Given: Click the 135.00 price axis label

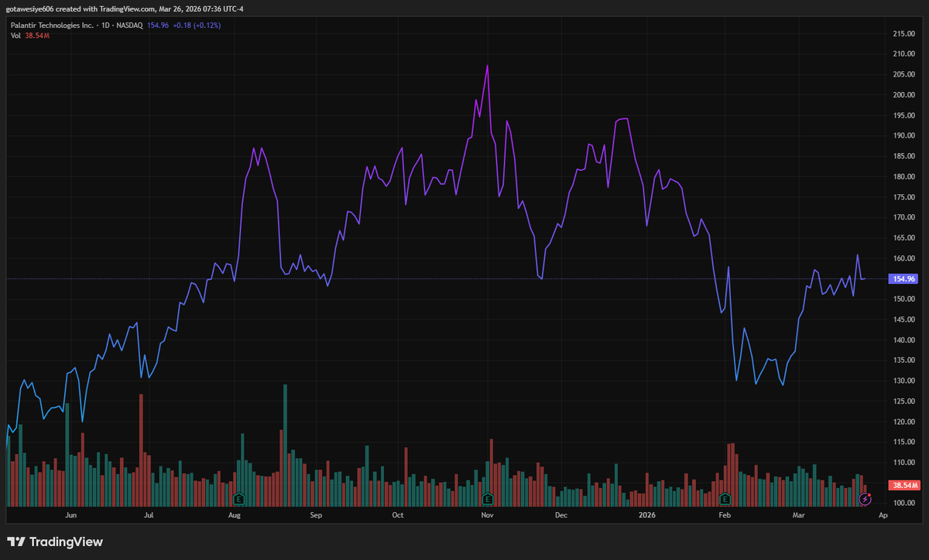Looking at the screenshot, I should [x=904, y=360].
